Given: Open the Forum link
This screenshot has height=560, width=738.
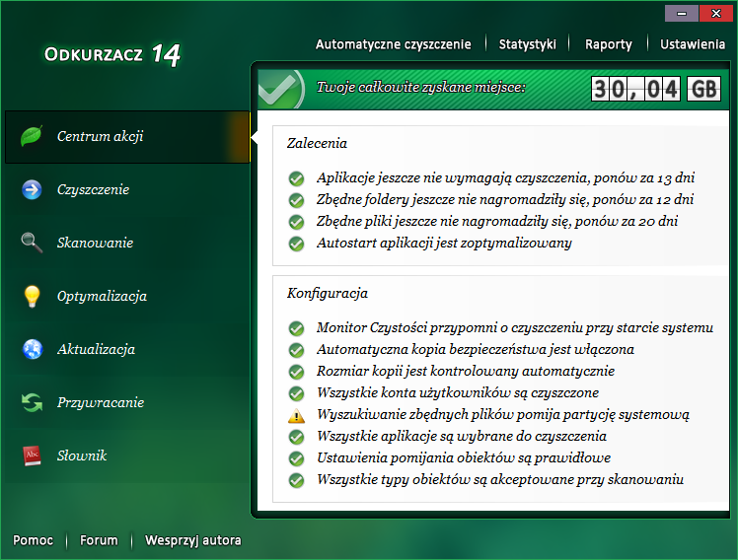Looking at the screenshot, I should (x=99, y=540).
